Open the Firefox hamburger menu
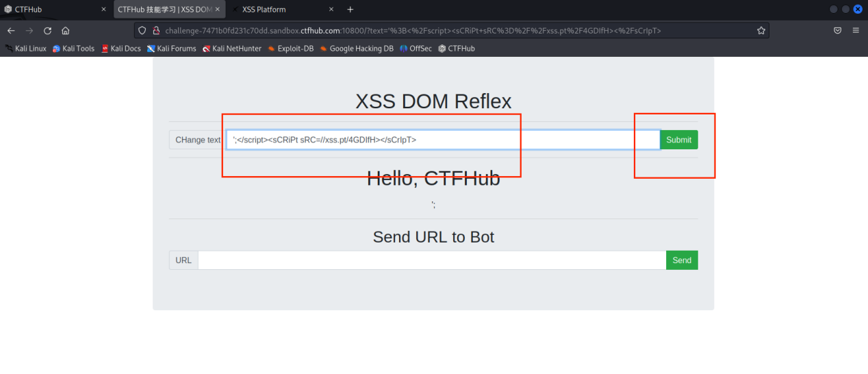Screen dimensions: 868x374 point(856,30)
